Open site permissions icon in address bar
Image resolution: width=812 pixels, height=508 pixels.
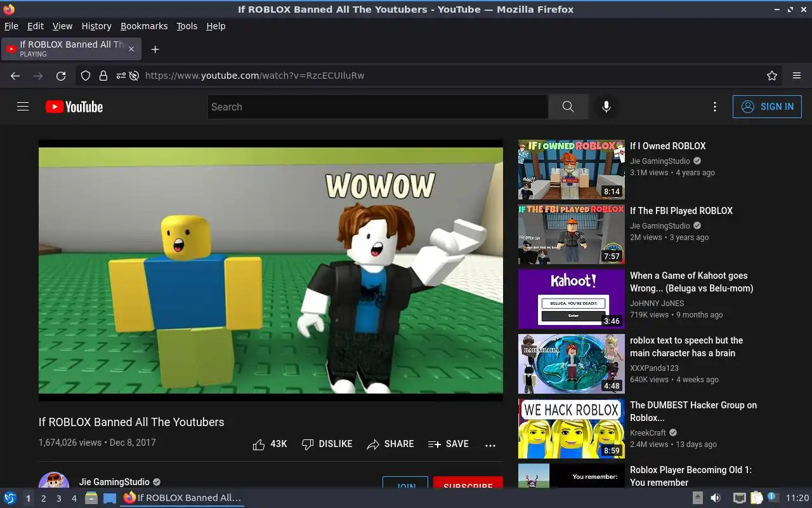[121, 76]
